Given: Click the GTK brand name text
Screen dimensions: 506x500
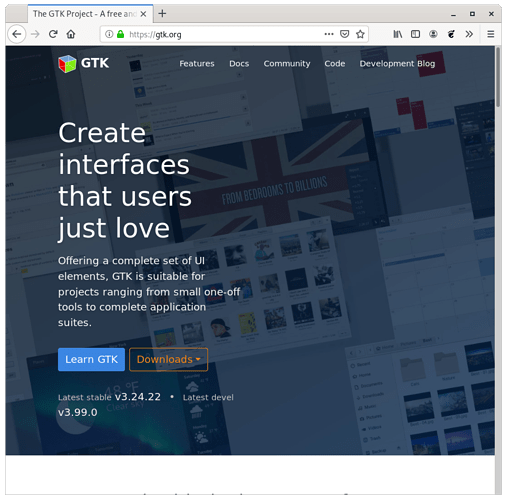Looking at the screenshot, I should (x=95, y=63).
